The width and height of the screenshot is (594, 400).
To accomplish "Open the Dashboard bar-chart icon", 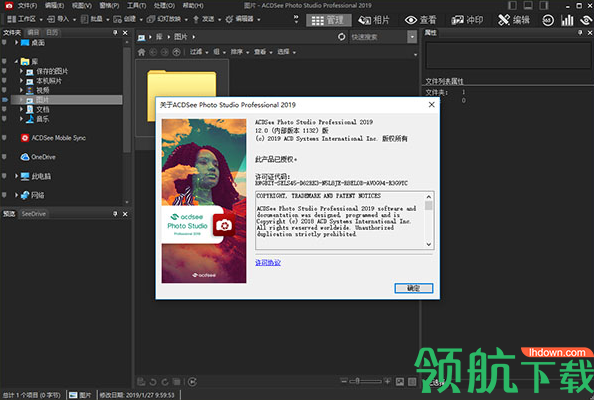I will click(567, 20).
